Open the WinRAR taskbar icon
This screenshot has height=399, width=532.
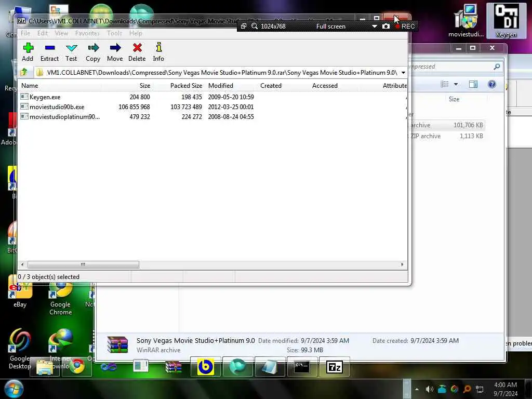point(173,367)
